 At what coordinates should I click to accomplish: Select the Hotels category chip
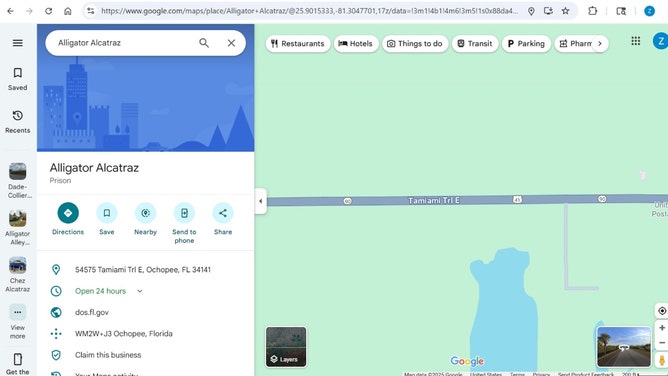356,43
